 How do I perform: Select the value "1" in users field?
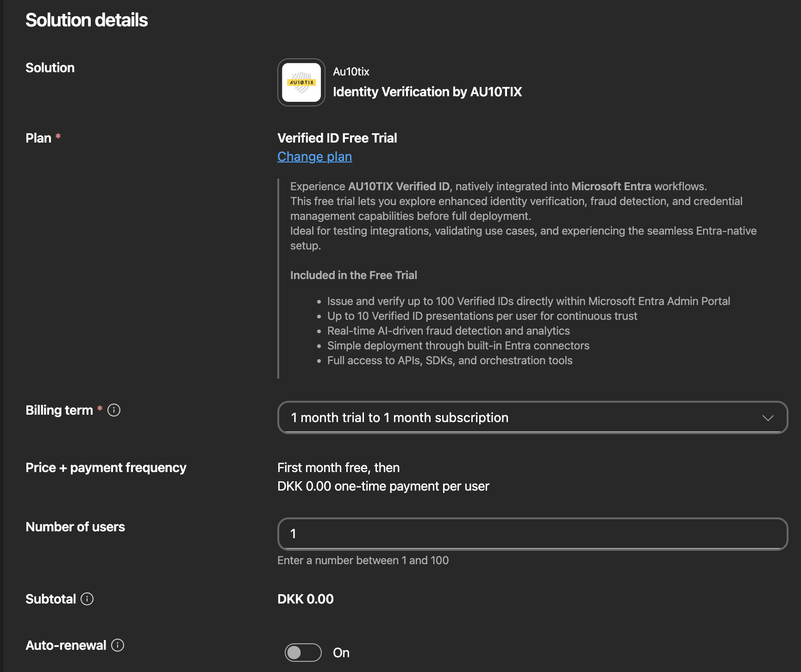click(293, 534)
